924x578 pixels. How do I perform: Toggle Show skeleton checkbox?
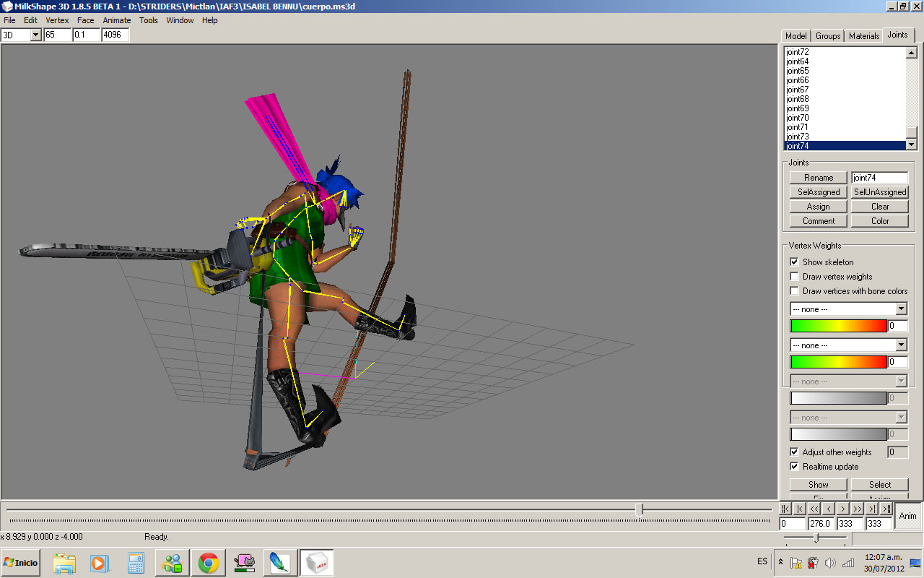(x=795, y=262)
